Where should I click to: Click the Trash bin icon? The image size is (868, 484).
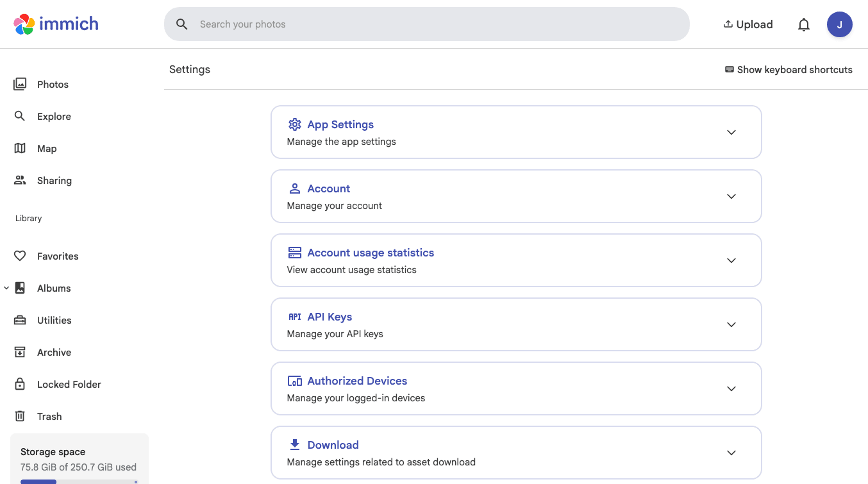point(20,416)
